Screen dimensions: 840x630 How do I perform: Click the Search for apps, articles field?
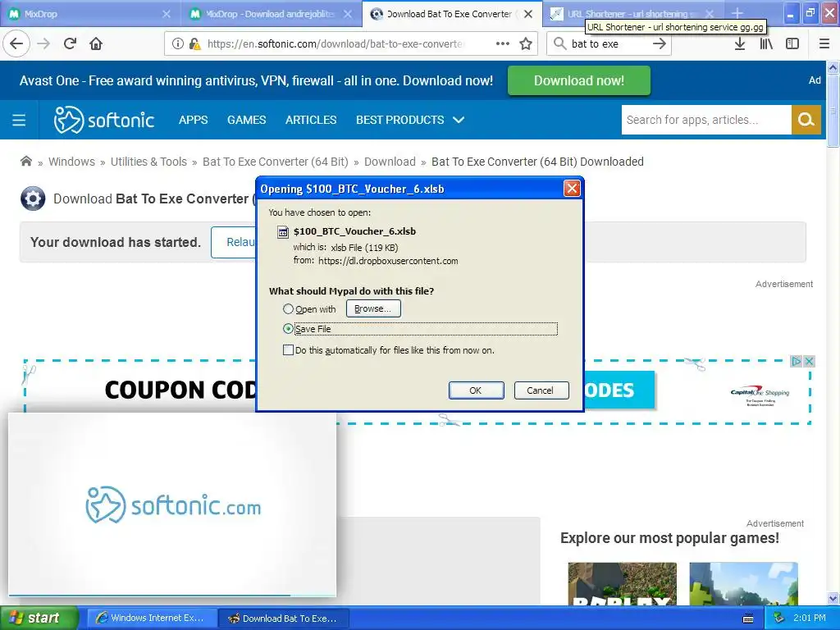pos(706,120)
